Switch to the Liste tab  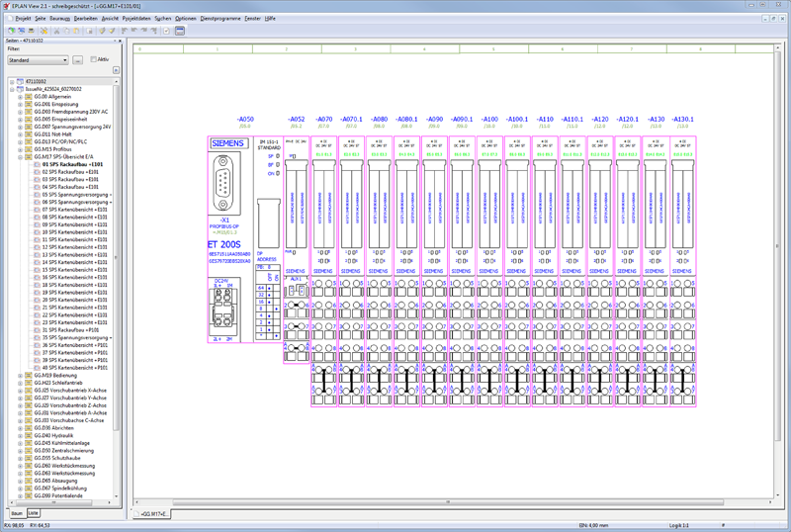pos(34,513)
